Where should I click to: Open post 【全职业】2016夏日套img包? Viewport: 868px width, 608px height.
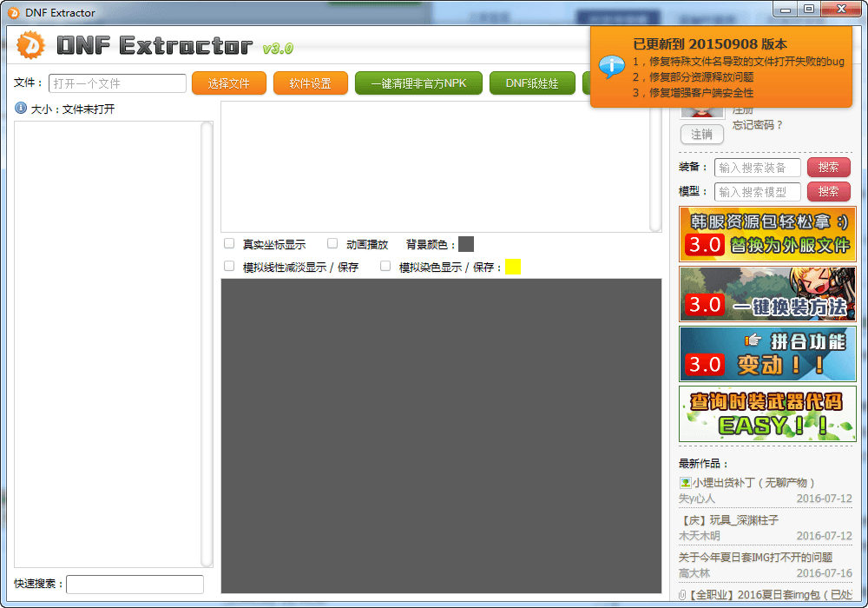[770, 595]
